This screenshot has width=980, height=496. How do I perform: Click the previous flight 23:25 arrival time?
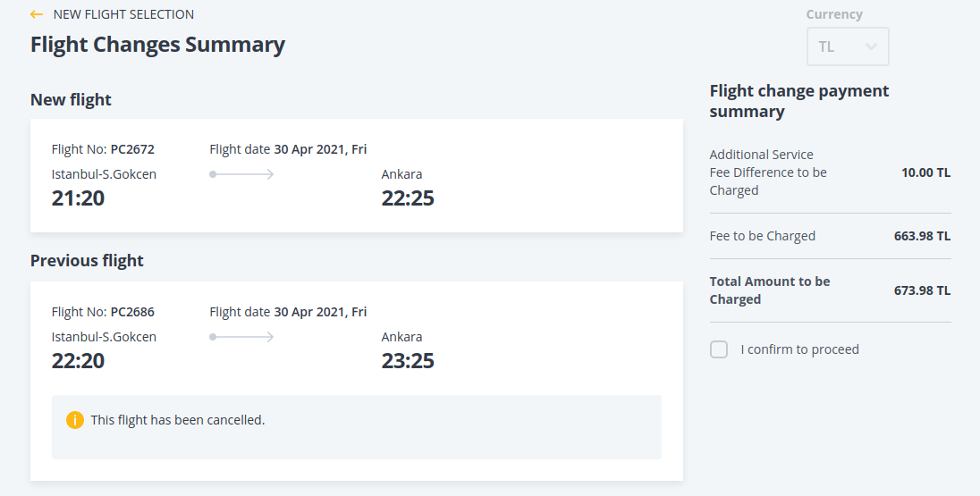tap(408, 361)
